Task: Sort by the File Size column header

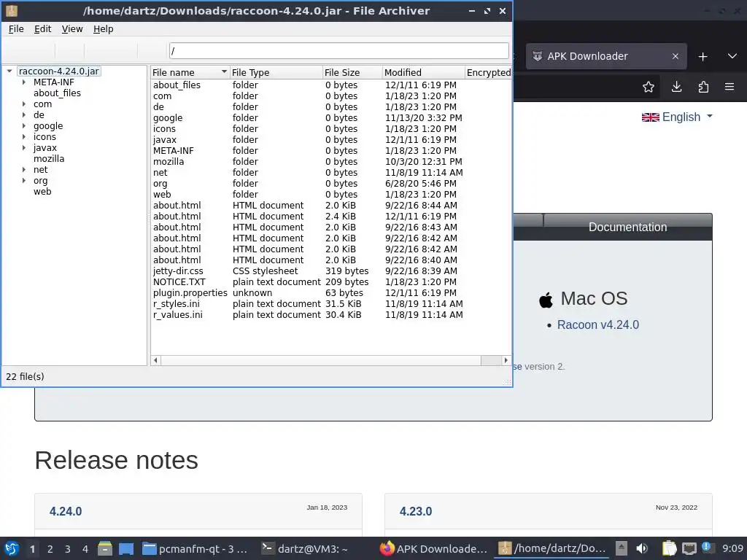Action: point(352,72)
